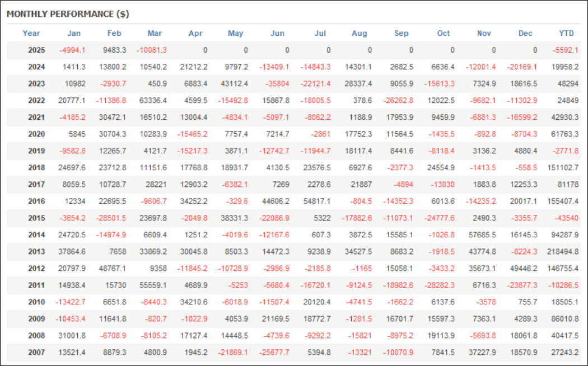Viewport: 588px width, 366px height.
Task: Click 2010 Apr value 34210.6
Action: tap(194, 302)
